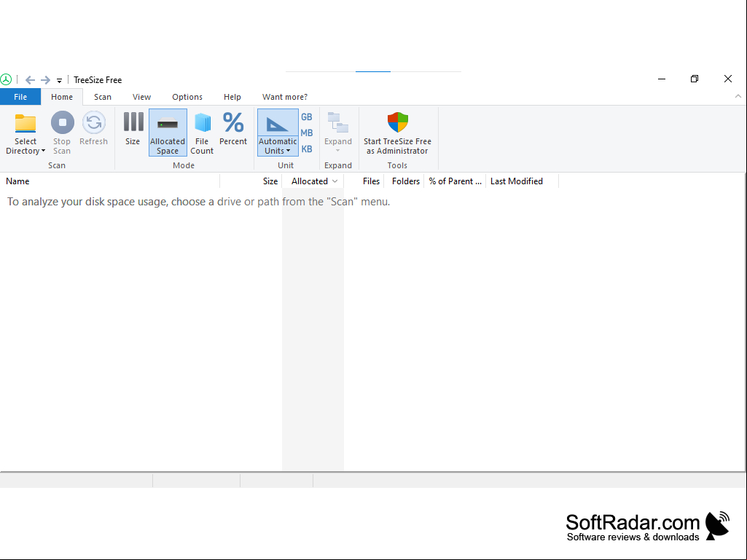Switch to the Scan ribbon tab

(103, 97)
